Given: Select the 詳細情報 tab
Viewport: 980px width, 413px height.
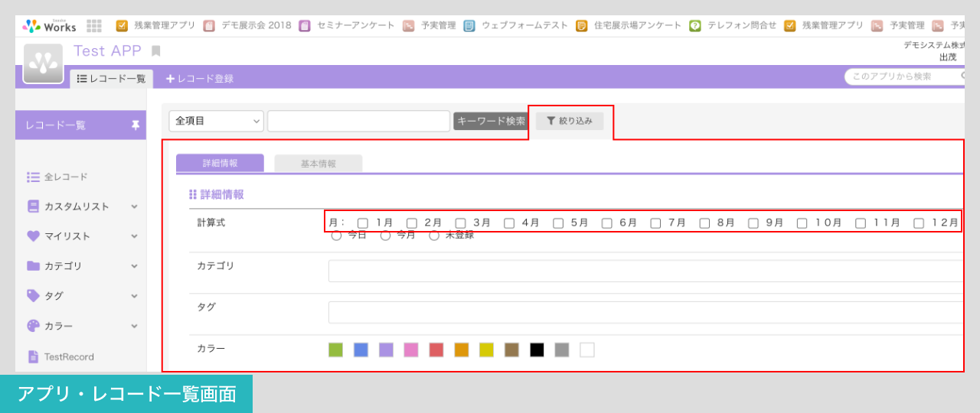Looking at the screenshot, I should point(220,164).
